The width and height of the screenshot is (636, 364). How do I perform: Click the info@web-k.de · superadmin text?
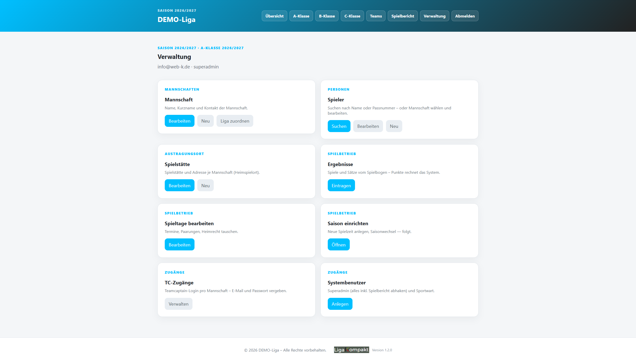pyautogui.click(x=188, y=67)
